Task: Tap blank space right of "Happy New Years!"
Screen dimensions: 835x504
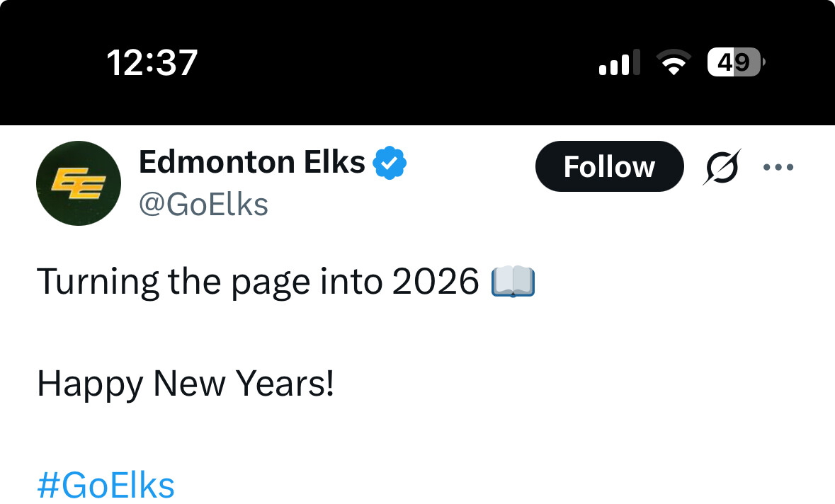Action: pyautogui.click(x=567, y=384)
